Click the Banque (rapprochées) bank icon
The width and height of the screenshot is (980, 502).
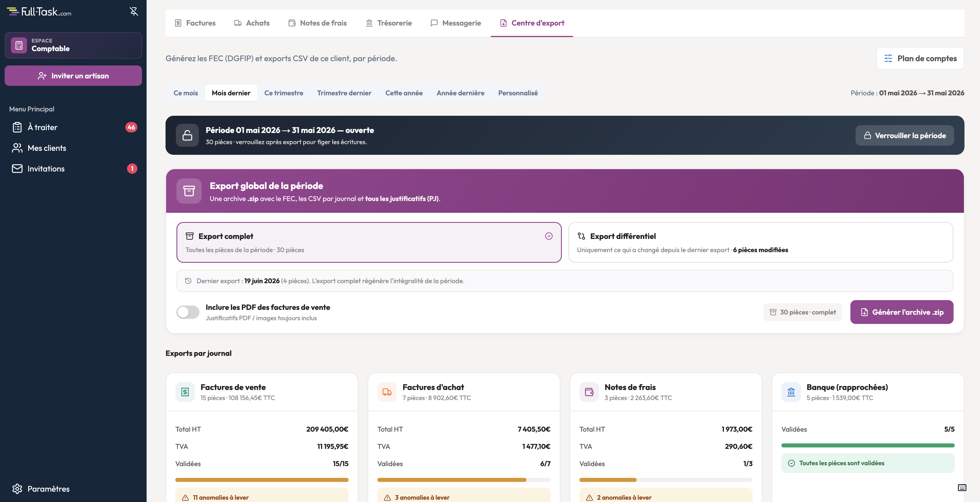coord(791,392)
